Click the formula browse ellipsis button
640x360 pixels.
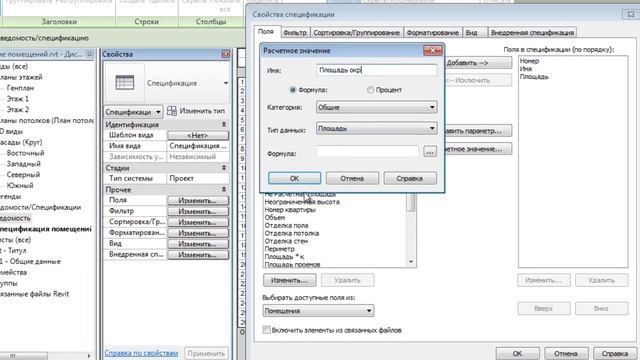tap(429, 151)
